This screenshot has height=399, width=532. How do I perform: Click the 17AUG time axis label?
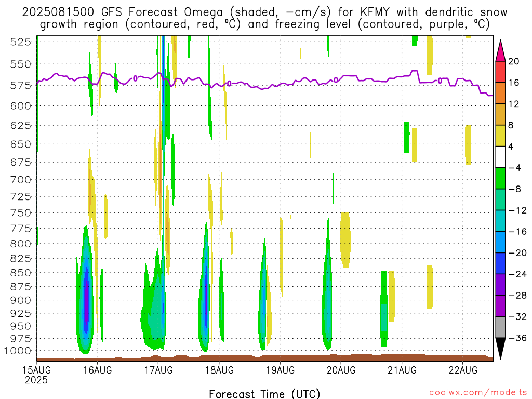pos(158,370)
